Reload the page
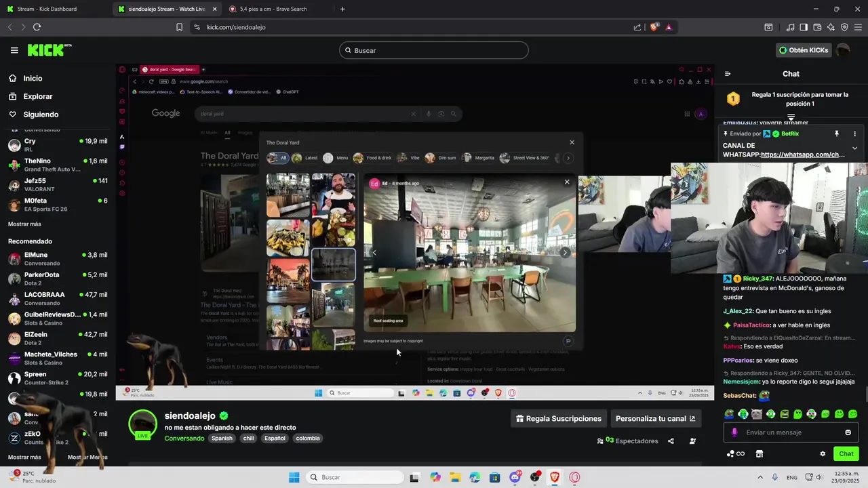868x488 pixels. (37, 27)
